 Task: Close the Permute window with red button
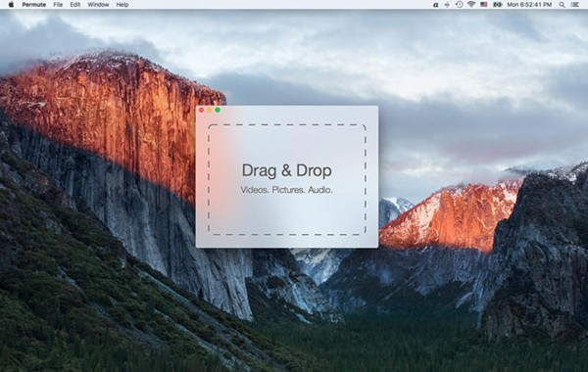click(201, 110)
